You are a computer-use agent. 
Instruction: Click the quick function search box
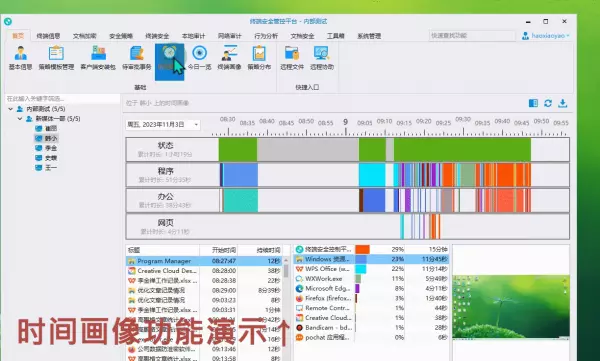[x=472, y=36]
